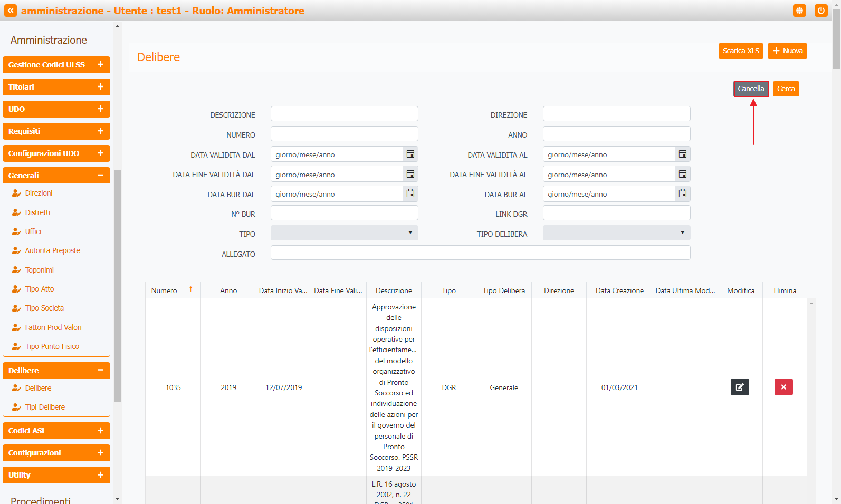
Task: Select Direzioni from Generali menu
Action: point(39,193)
